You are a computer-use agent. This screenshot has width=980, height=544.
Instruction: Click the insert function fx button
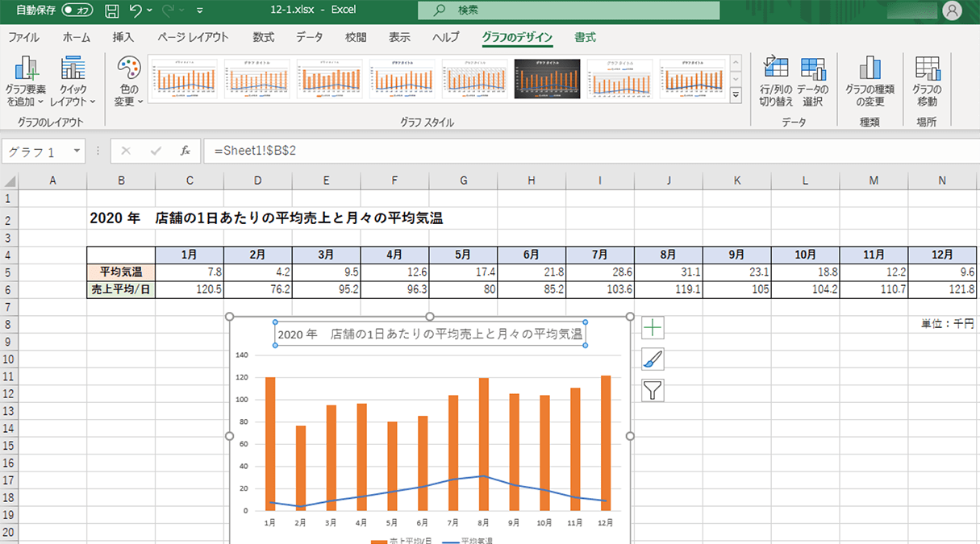(x=185, y=151)
